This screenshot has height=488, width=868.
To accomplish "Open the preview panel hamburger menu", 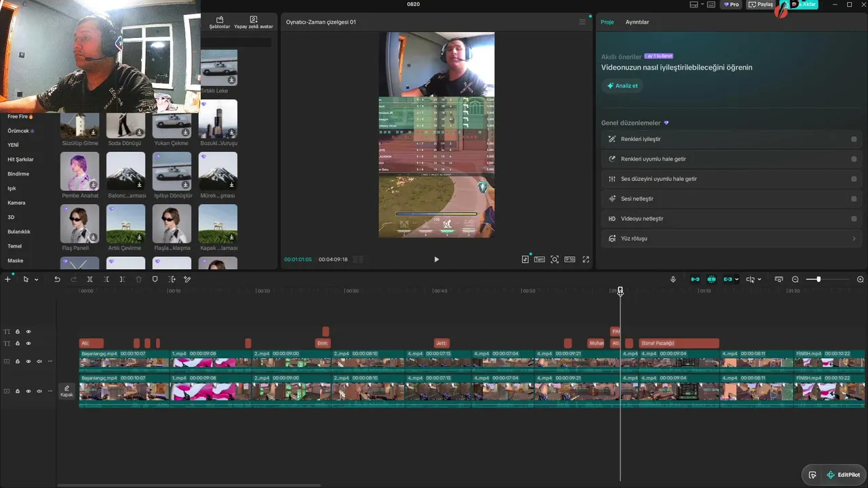I will click(x=582, y=22).
